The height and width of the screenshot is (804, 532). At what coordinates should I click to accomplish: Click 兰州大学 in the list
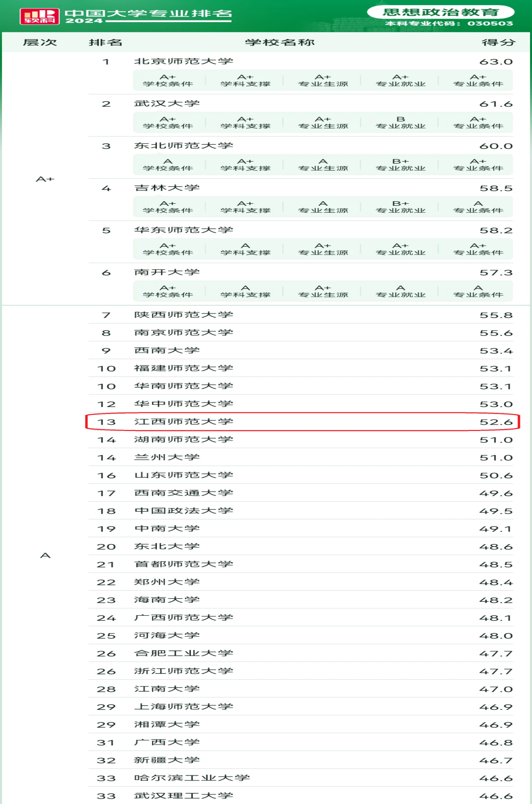pyautogui.click(x=167, y=457)
